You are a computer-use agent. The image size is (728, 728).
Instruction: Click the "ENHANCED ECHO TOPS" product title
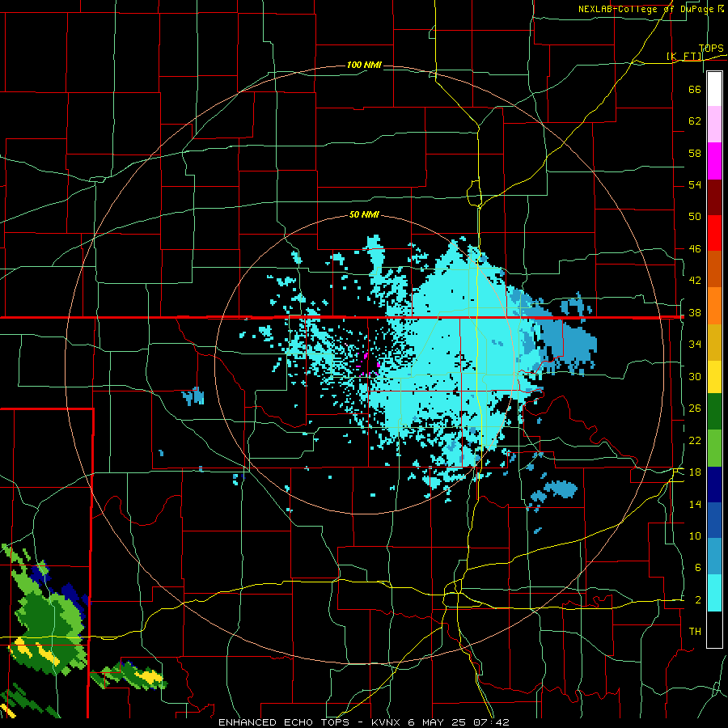point(283,722)
